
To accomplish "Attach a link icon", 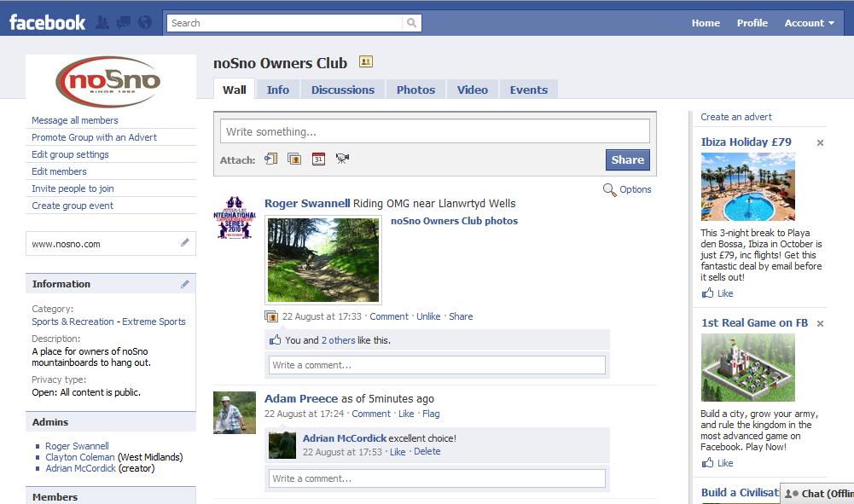I will pos(270,159).
